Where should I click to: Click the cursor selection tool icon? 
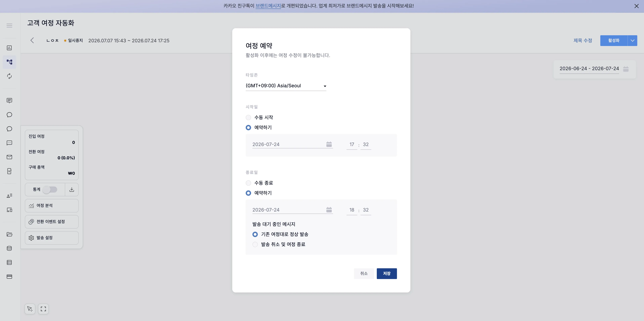click(30, 309)
